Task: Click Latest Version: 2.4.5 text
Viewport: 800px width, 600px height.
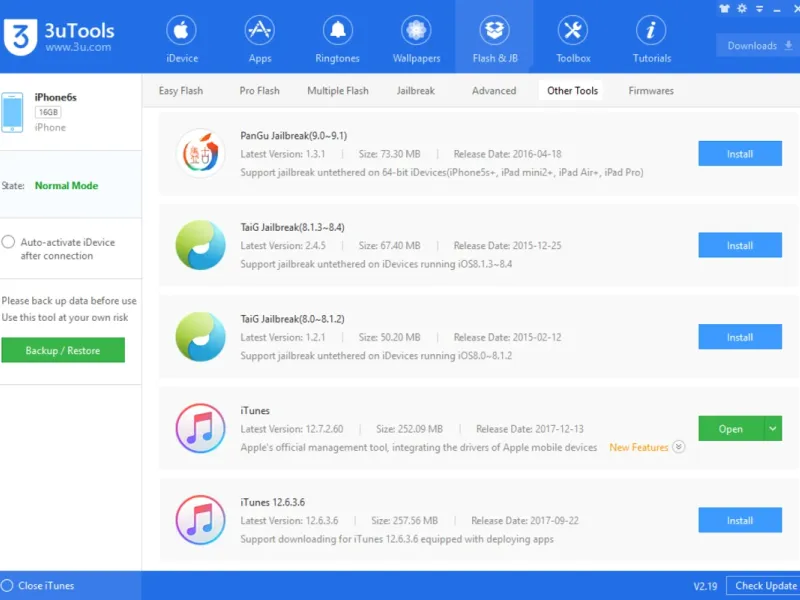Action: coord(283,245)
